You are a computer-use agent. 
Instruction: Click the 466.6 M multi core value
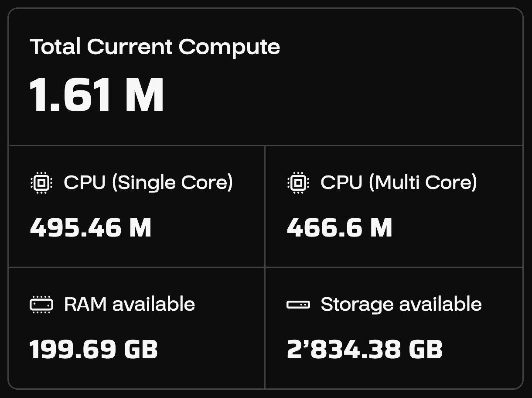pyautogui.click(x=339, y=228)
